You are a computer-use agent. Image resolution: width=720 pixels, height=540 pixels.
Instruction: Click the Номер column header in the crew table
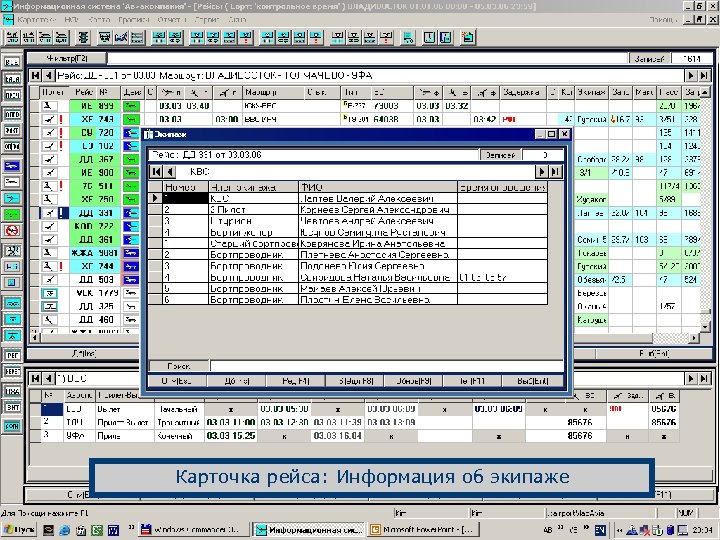point(186,187)
